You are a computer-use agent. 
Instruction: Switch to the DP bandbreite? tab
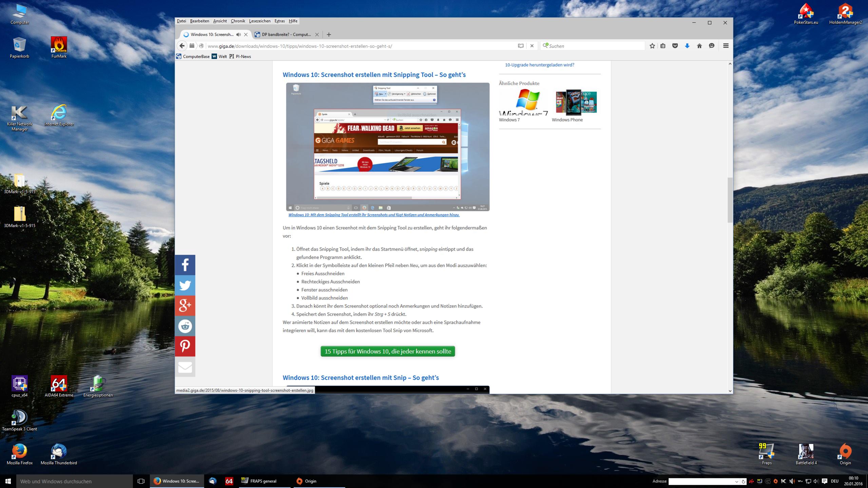click(286, 35)
